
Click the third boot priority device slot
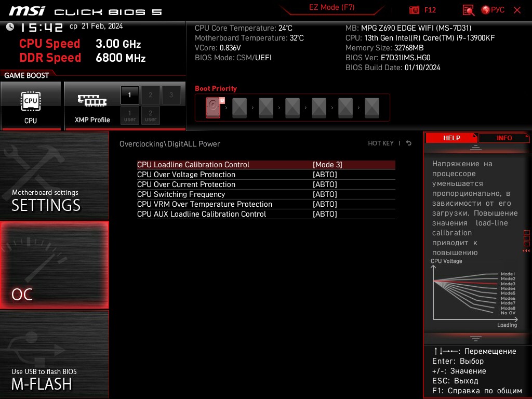[266, 108]
